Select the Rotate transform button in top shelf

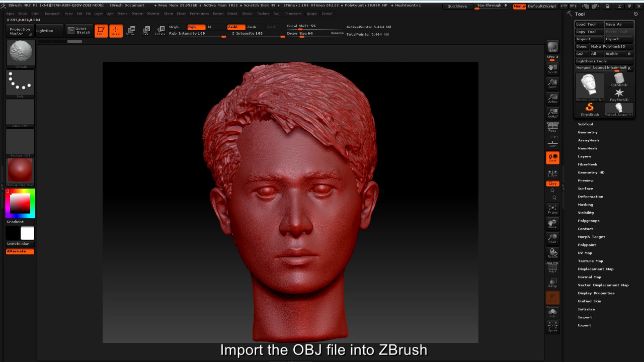click(160, 31)
